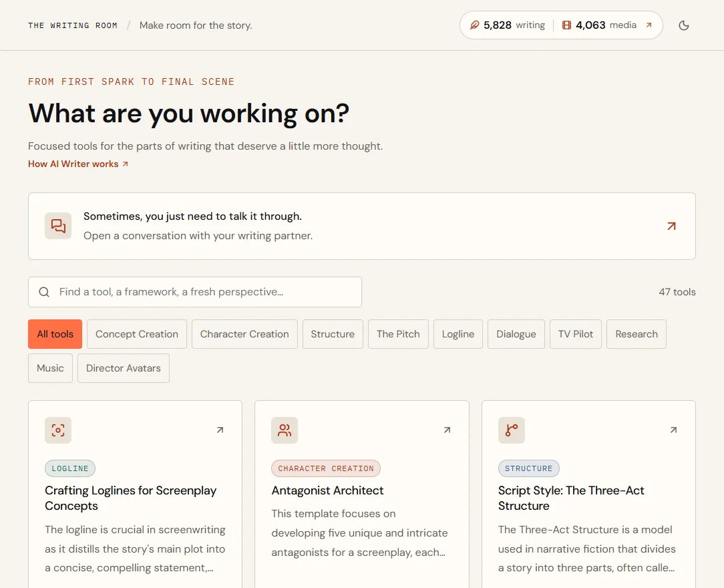
Task: Open the arrow on the Crafting Loglines card
Action: pyautogui.click(x=220, y=430)
